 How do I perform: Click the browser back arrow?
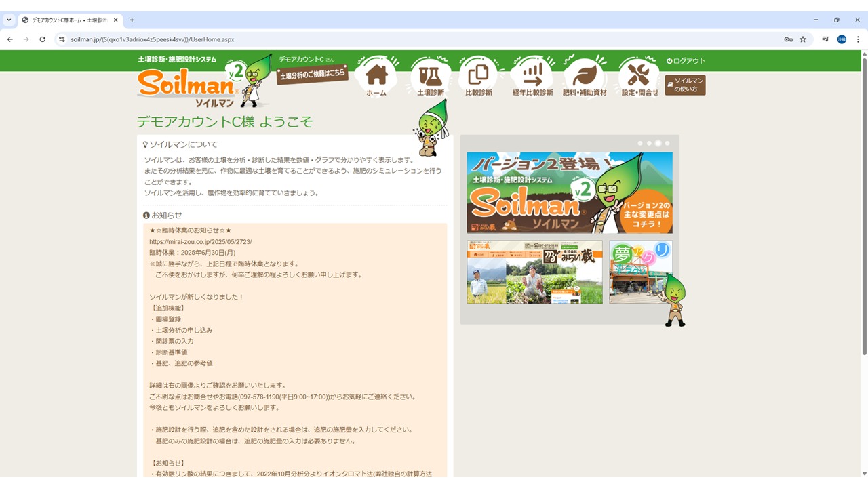(x=10, y=39)
